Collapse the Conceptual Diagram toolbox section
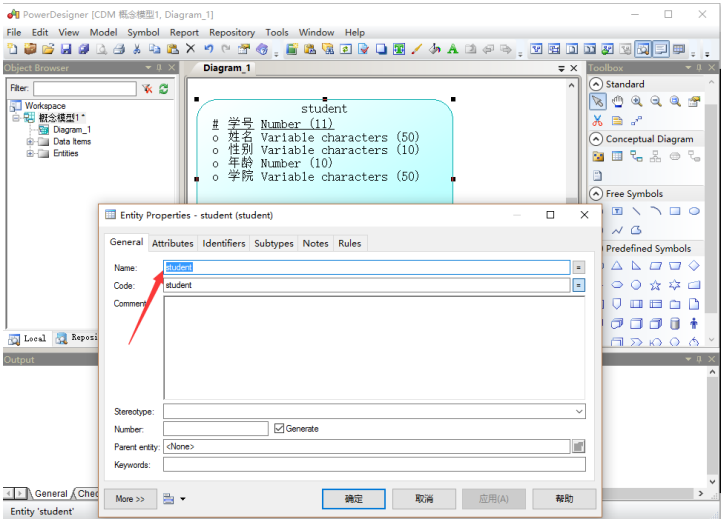This screenshot has width=723, height=522. click(596, 139)
